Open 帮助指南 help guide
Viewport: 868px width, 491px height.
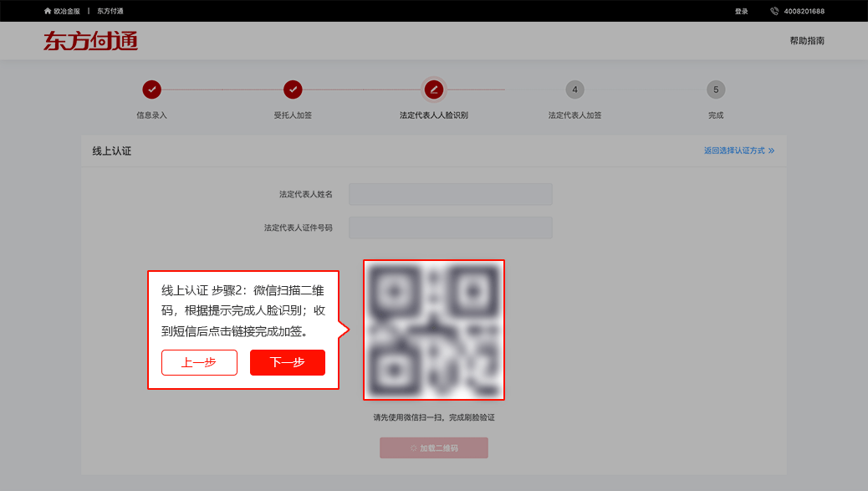(807, 41)
